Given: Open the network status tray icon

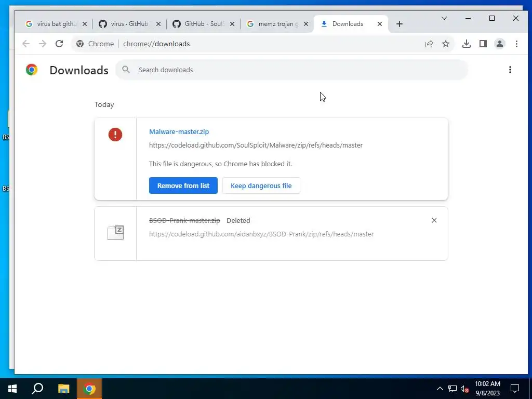Looking at the screenshot, I should (453, 389).
